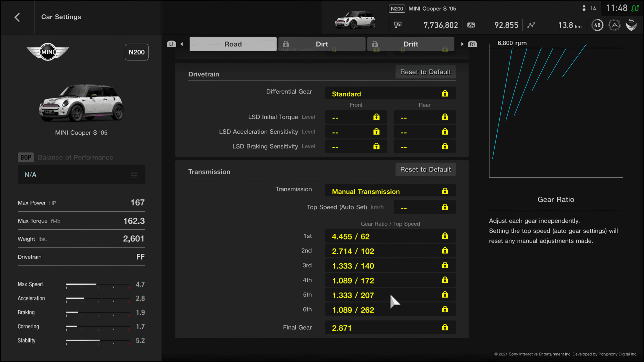Click lock on Manual Transmission row
644x362 pixels.
(445, 191)
